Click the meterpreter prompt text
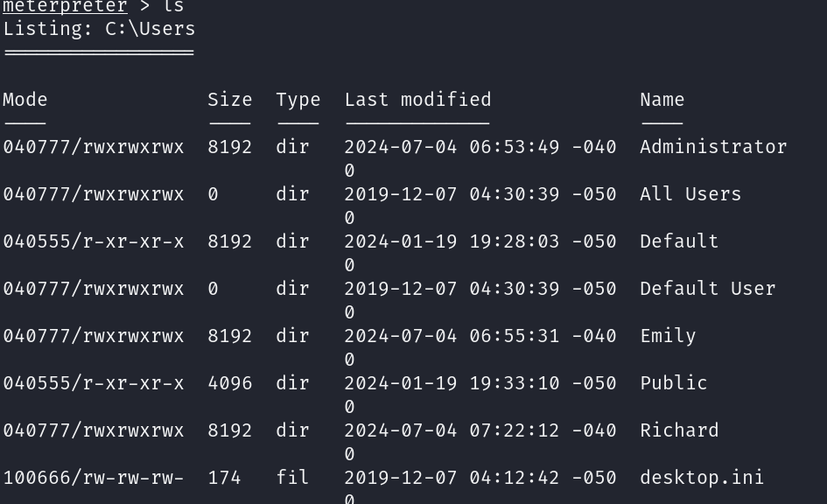 pyautogui.click(x=65, y=7)
